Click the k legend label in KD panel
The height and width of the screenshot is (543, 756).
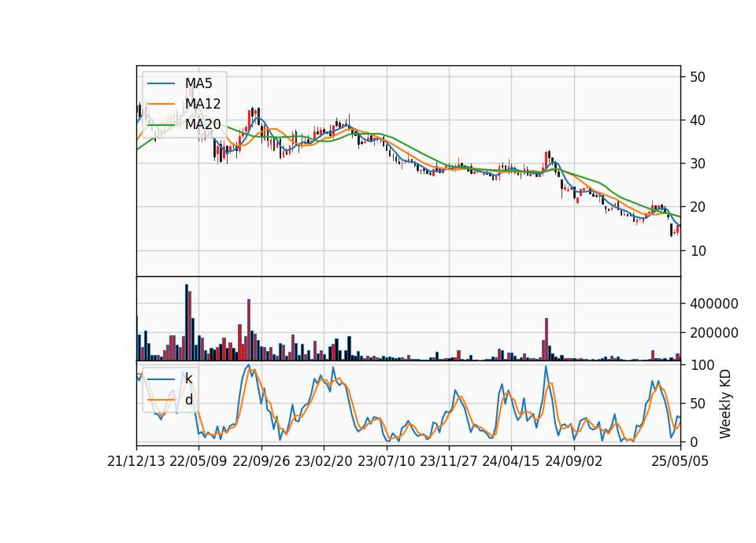click(188, 379)
